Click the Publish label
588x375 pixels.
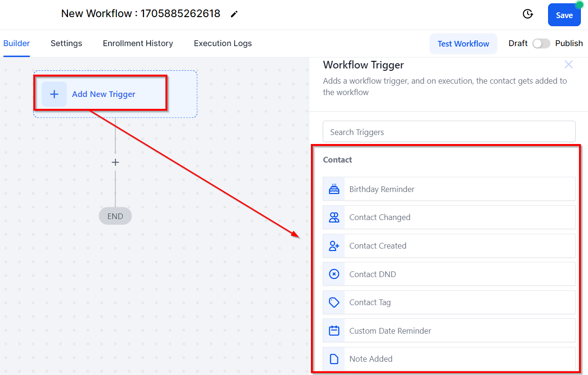pyautogui.click(x=569, y=43)
